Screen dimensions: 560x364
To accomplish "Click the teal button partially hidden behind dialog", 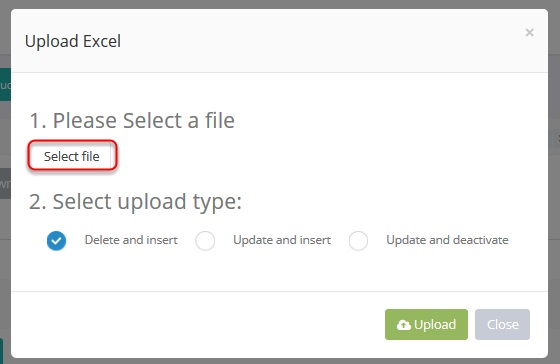I will coord(5,85).
